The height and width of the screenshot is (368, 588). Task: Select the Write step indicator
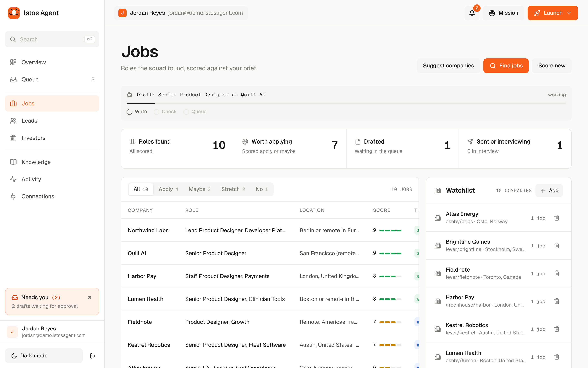coord(137,112)
